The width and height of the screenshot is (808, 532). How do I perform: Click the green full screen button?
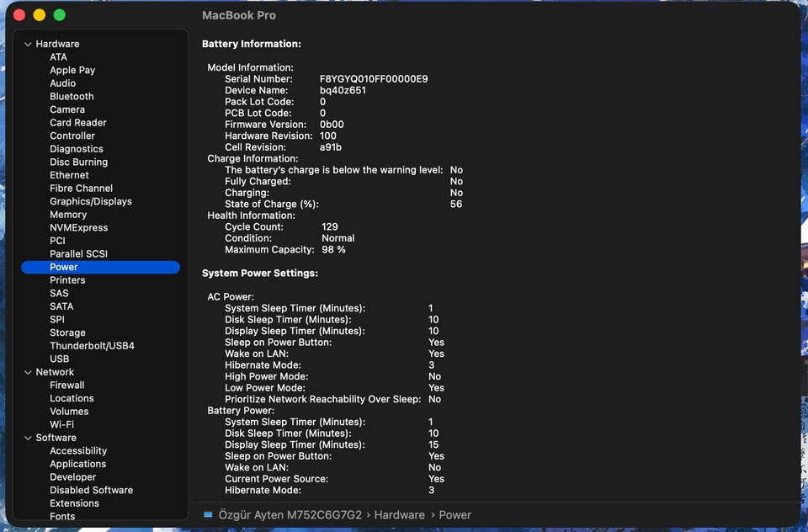click(x=59, y=15)
